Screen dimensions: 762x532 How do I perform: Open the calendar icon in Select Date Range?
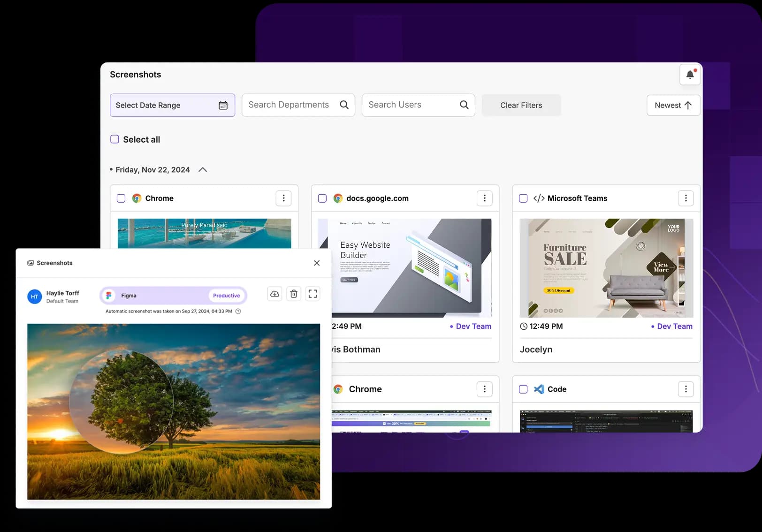click(223, 105)
